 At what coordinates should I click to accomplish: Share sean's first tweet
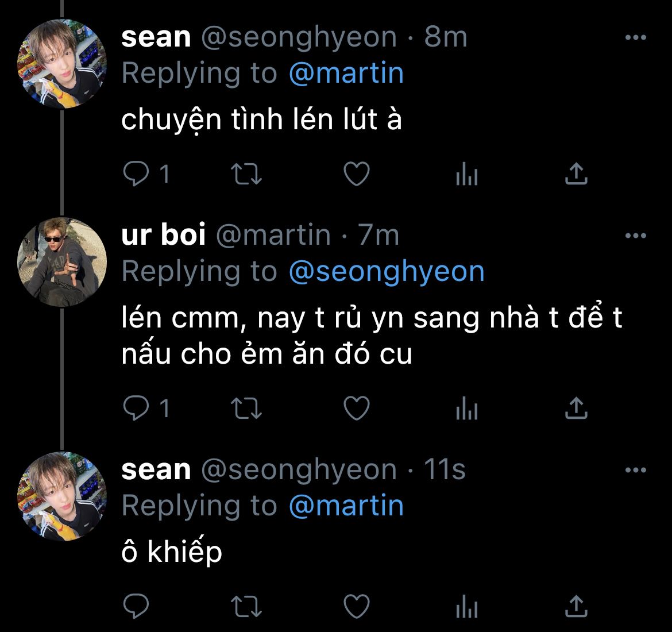coord(576,174)
